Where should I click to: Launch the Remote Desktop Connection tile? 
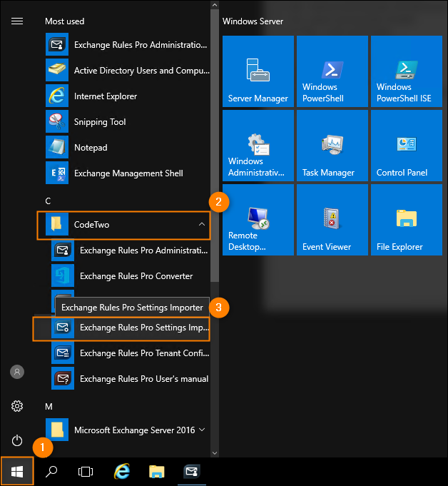click(258, 220)
